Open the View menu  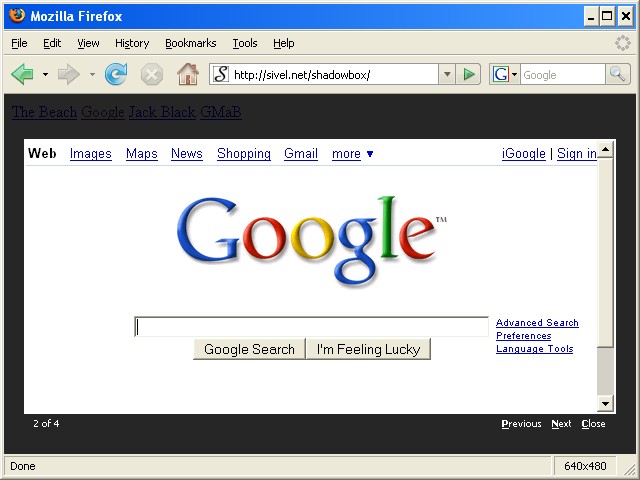coord(88,43)
